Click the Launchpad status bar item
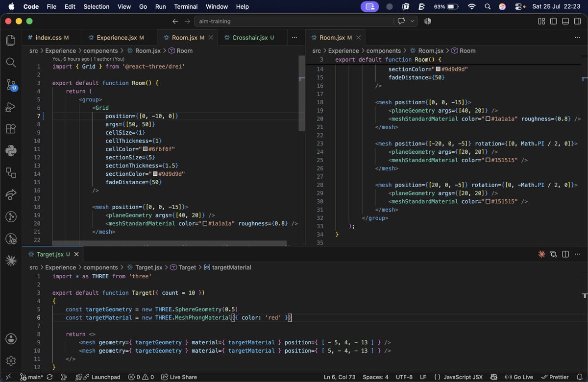This screenshot has height=382, width=588. tap(98, 377)
